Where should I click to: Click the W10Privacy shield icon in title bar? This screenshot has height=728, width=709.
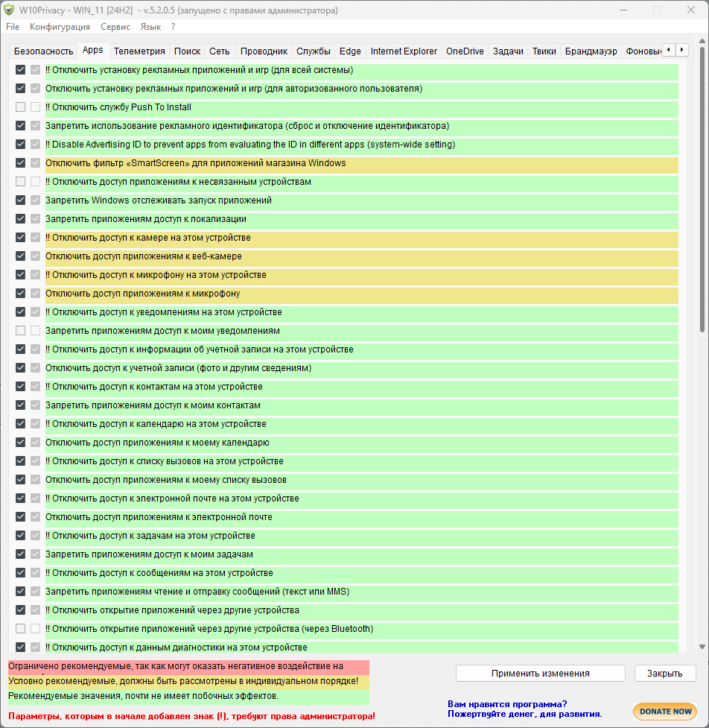tap(9, 10)
